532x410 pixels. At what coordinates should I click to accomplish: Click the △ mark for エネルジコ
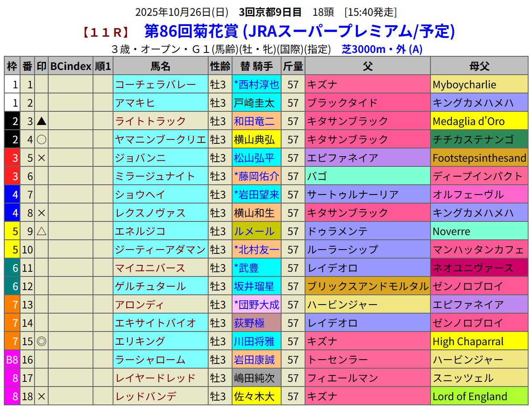(41, 231)
